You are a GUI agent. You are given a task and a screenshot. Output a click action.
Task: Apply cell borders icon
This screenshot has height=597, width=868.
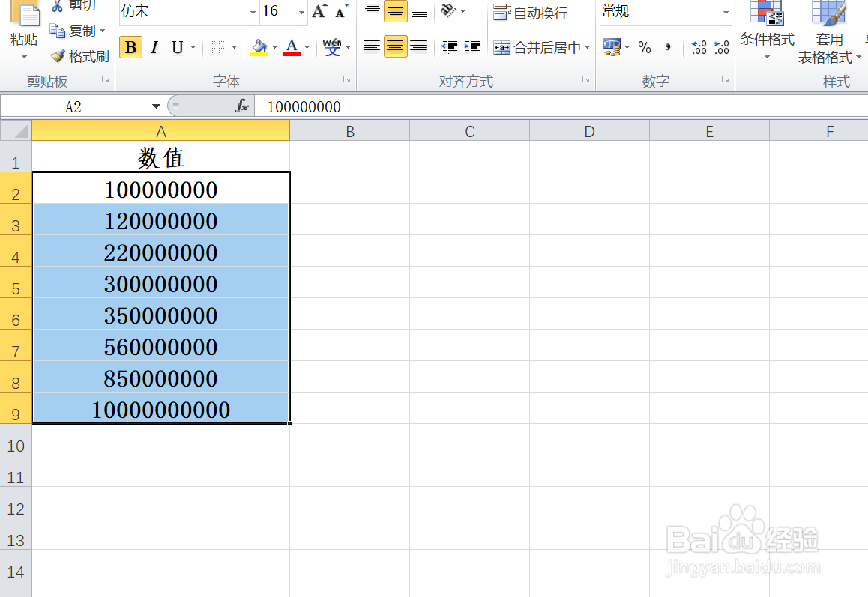[219, 48]
